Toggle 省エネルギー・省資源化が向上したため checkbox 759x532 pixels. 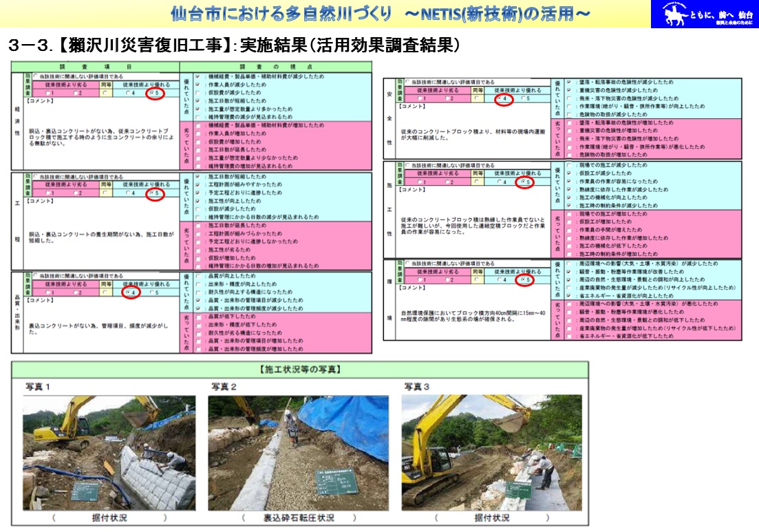[x=568, y=295]
